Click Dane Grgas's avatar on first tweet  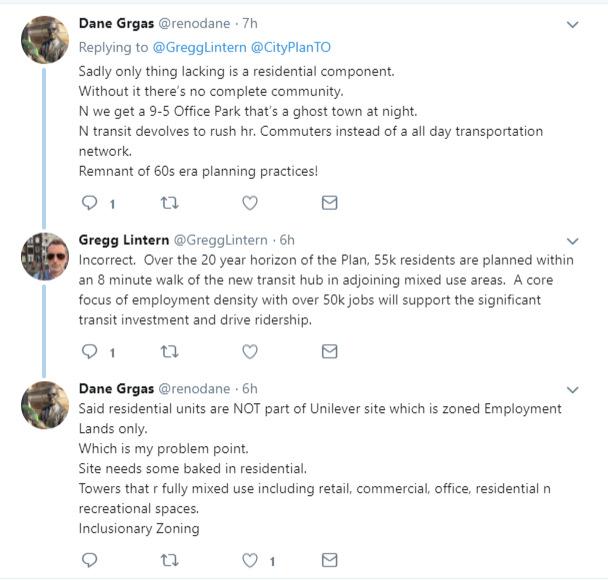[x=44, y=41]
